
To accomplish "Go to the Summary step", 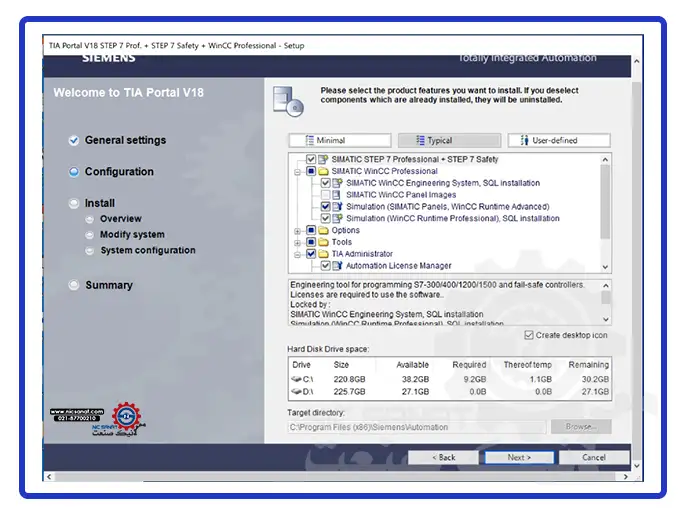I will click(x=109, y=285).
